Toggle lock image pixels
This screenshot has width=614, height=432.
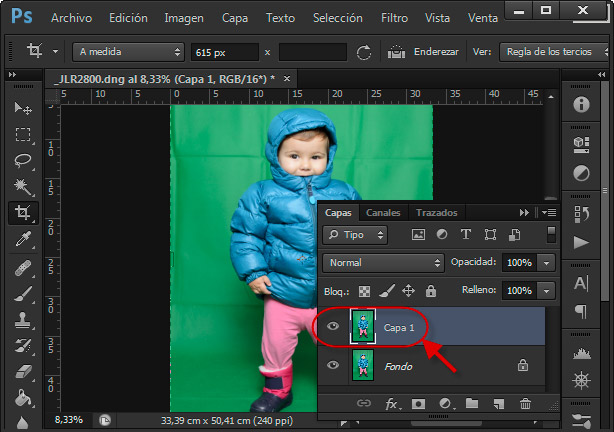(387, 291)
